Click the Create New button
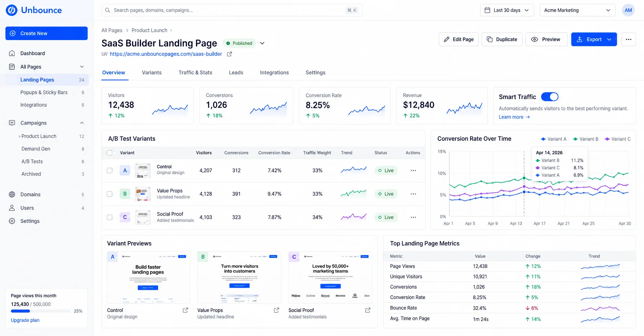Image resolution: width=644 pixels, height=336 pixels. click(x=47, y=33)
